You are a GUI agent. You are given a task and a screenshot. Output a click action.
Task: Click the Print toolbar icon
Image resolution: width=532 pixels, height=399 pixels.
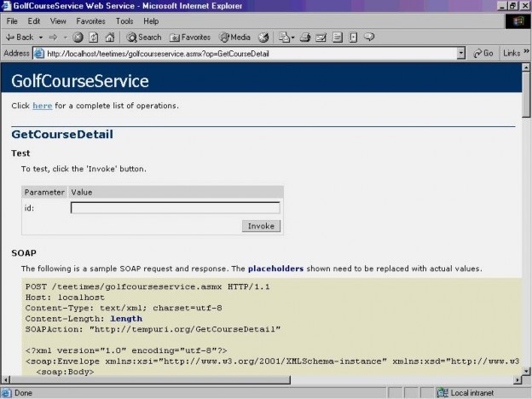[306, 37]
